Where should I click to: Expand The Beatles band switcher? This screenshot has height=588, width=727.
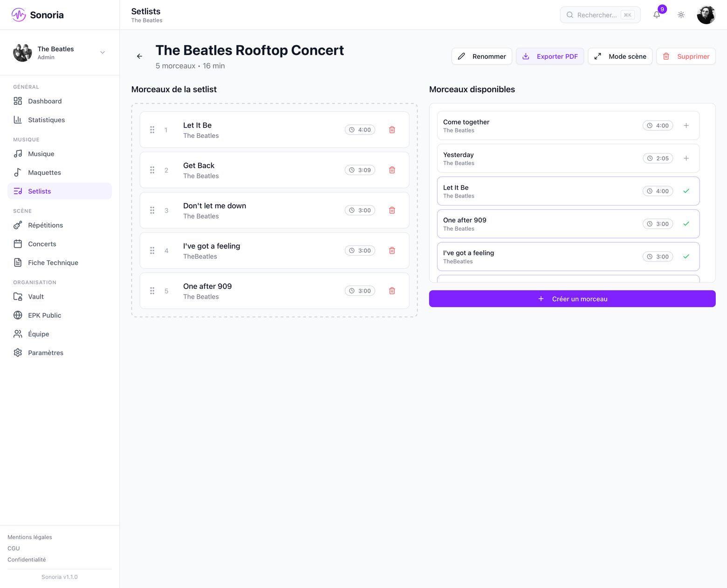(x=60, y=53)
